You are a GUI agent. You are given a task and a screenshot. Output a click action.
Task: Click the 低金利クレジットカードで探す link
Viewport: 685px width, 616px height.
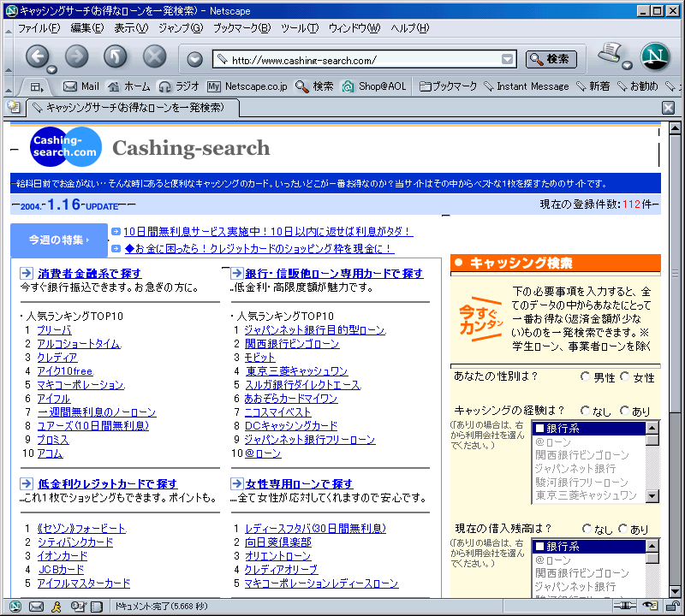(108, 483)
